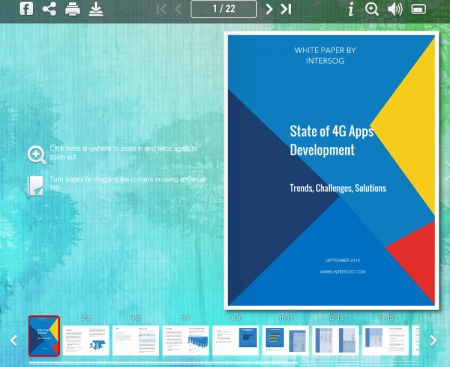
Task: Open pages 6-7 thumbnail
Action: coord(186,340)
